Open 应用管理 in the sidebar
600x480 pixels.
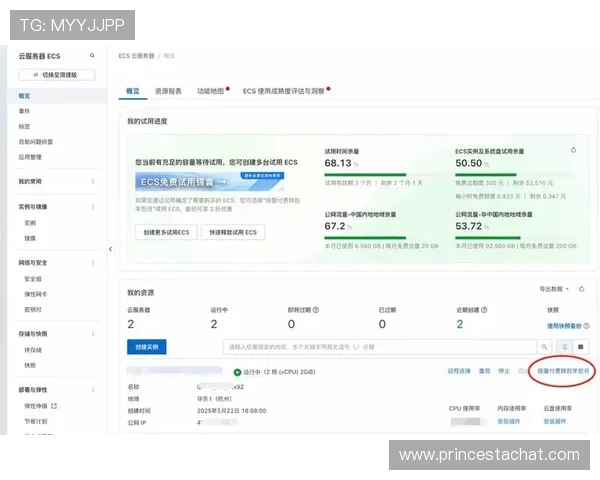click(x=30, y=157)
